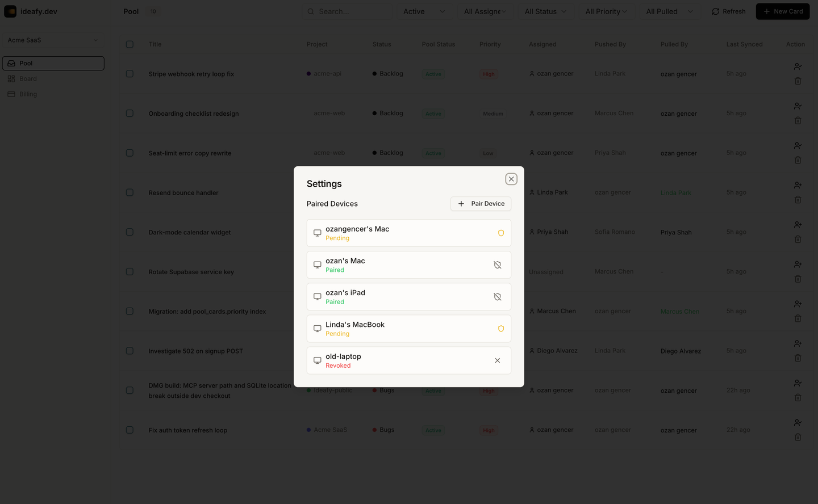Assign user icon for Seat-limit error row

point(798,146)
